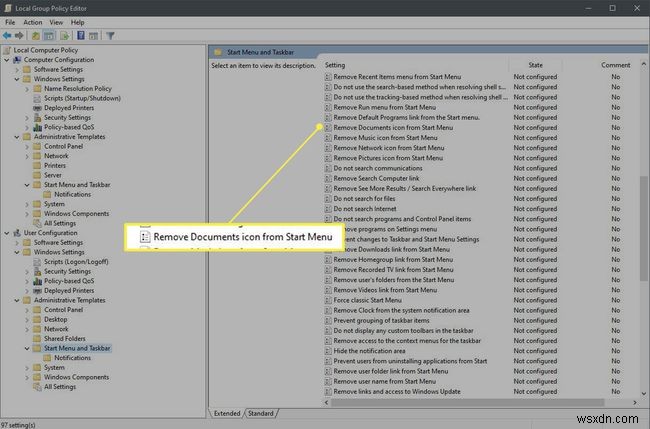This screenshot has width=650, height=429.
Task: Click the Scripts (Logon/Logoff) script icon
Action: pos(37,262)
